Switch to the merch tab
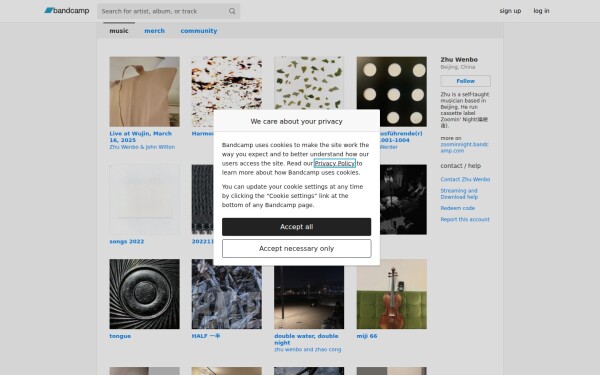Viewport: 600px width, 375px height. click(x=155, y=31)
